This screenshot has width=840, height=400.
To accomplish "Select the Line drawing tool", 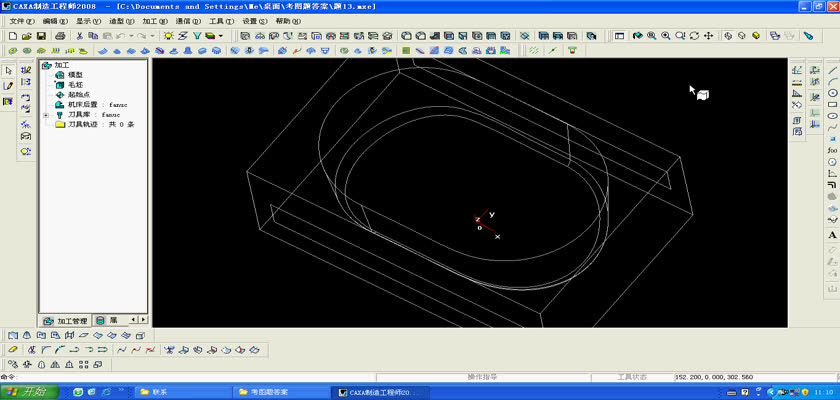I will point(832,70).
